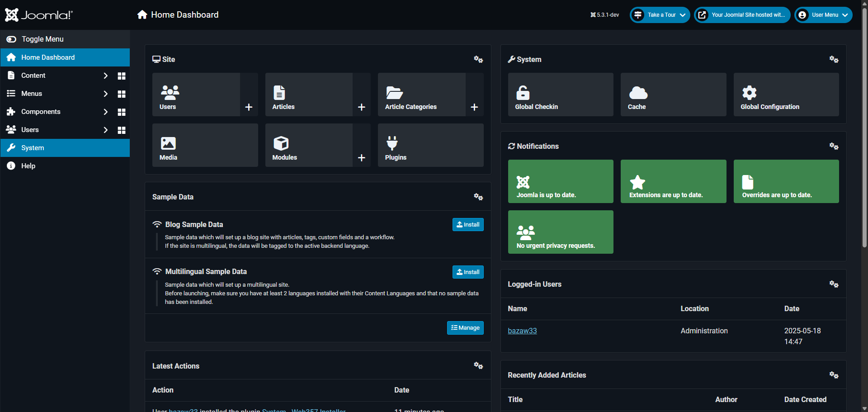Expand the Components submenu
Viewport: 868px width, 412px height.
pyautogui.click(x=105, y=112)
